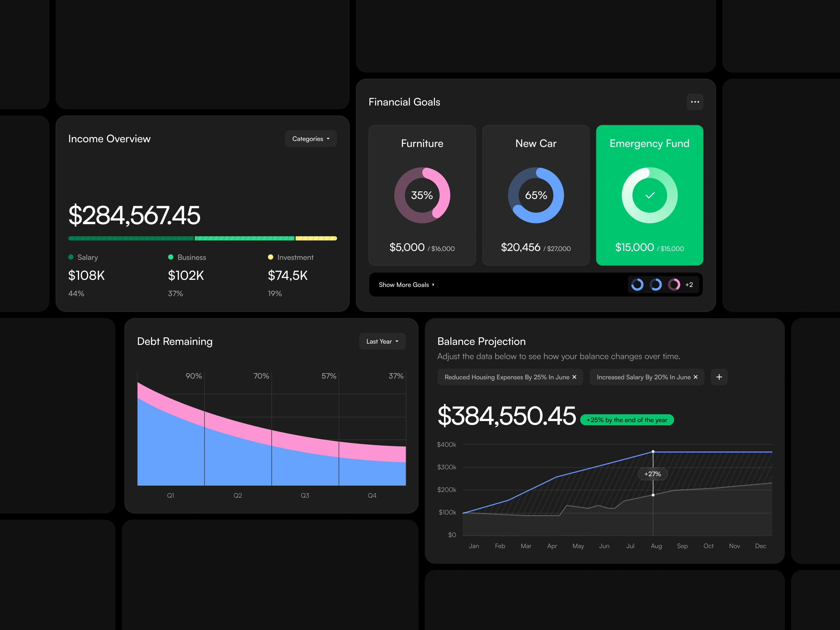840x630 pixels.
Task: Open the Categories dropdown
Action: coord(311,139)
